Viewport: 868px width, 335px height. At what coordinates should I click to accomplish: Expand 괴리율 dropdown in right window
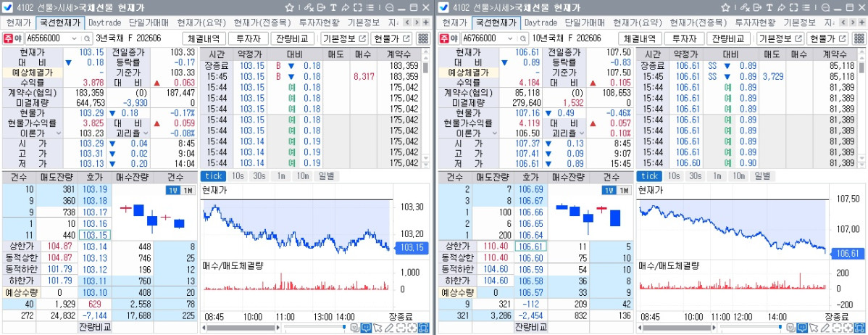pyautogui.click(x=582, y=133)
